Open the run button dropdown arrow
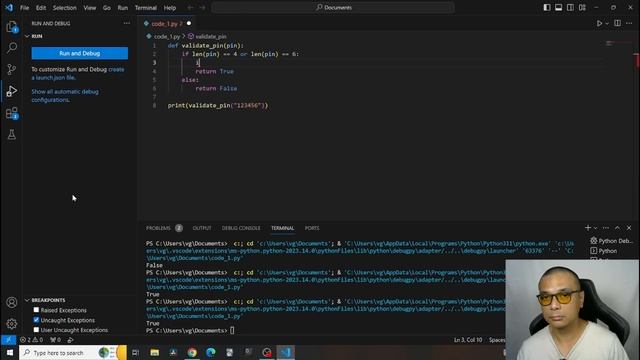640x360 pixels. [x=607, y=24]
